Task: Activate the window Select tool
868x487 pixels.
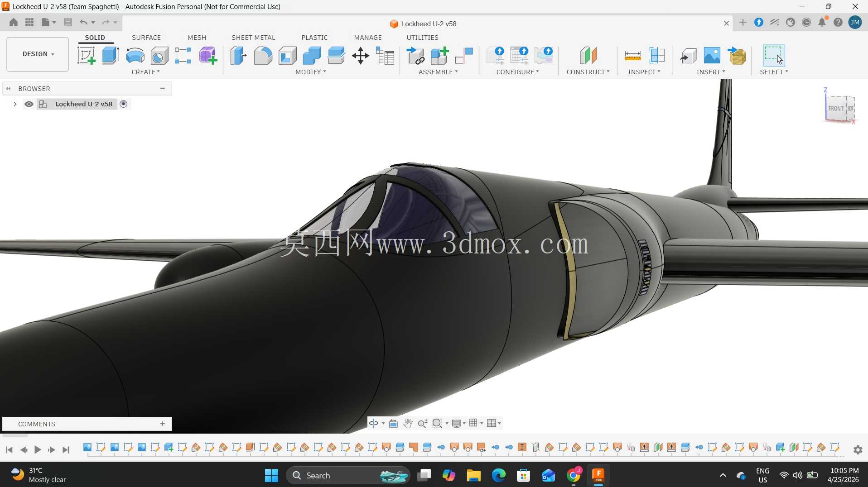Action: [774, 56]
